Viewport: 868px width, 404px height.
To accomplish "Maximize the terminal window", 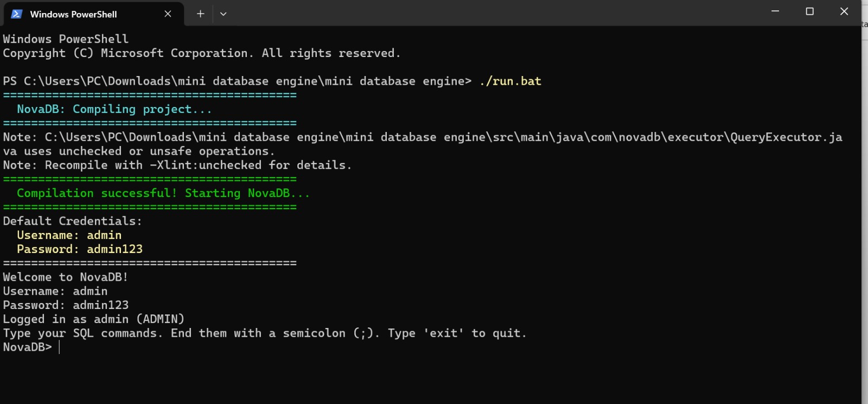I will 809,11.
